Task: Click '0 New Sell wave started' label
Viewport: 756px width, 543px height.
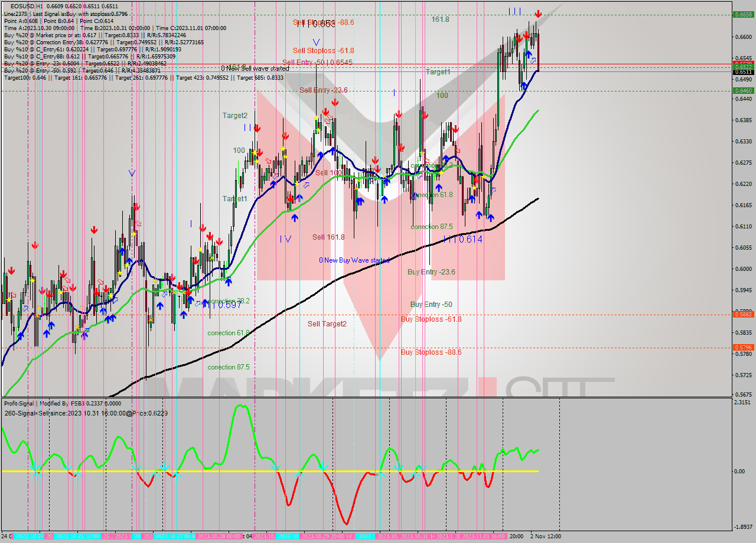Action: [x=255, y=68]
